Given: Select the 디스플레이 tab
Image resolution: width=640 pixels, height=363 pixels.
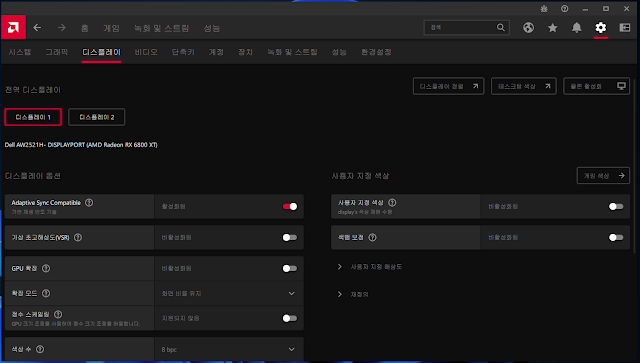Looking at the screenshot, I should pyautogui.click(x=101, y=52).
